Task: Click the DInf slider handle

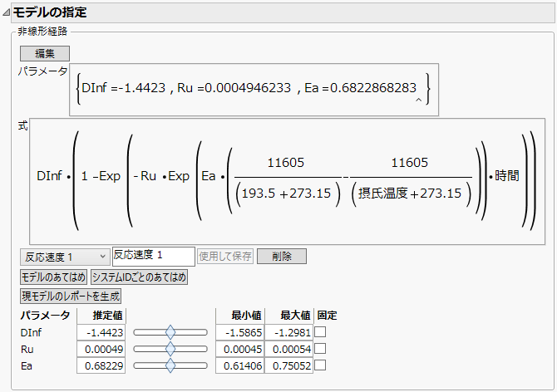Action: tap(170, 332)
